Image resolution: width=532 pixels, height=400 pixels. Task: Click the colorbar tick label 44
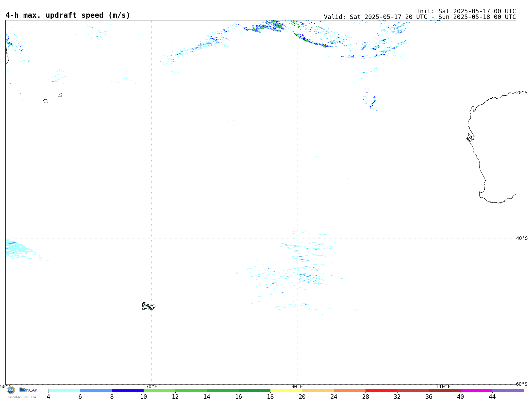click(x=492, y=397)
